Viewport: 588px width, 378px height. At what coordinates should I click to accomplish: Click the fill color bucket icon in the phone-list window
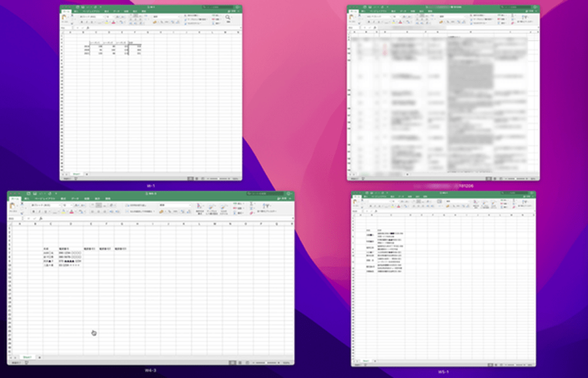pos(63,212)
